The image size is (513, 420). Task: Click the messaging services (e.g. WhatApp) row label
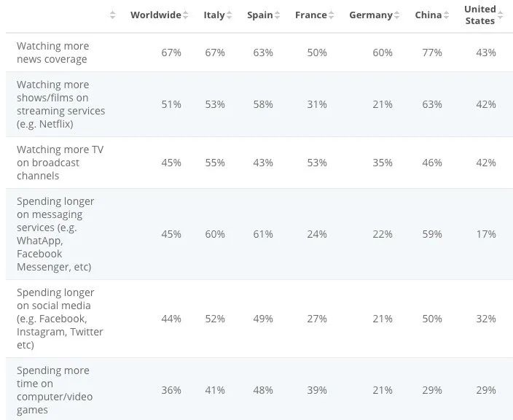[55, 234]
